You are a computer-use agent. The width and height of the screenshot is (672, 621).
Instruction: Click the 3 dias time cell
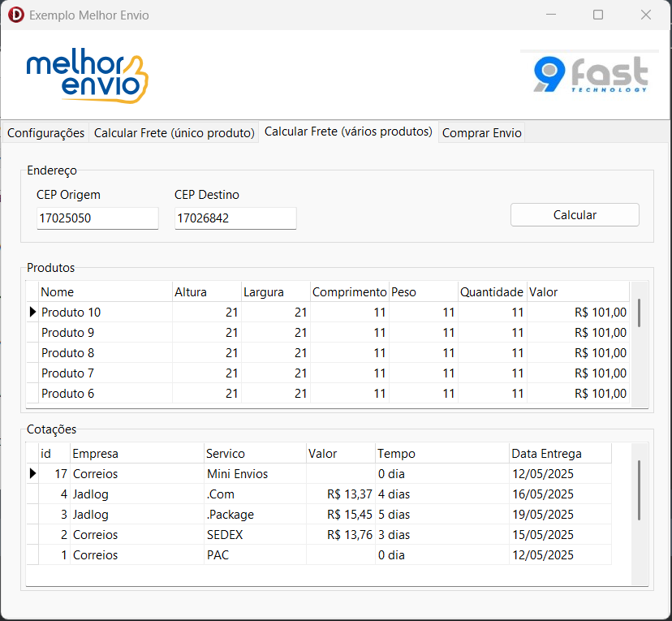442,535
